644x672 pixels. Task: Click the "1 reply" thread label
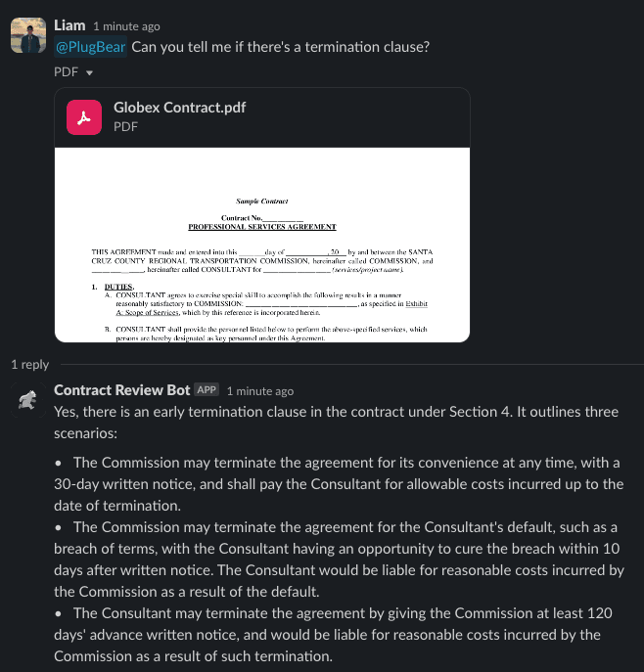tap(30, 364)
